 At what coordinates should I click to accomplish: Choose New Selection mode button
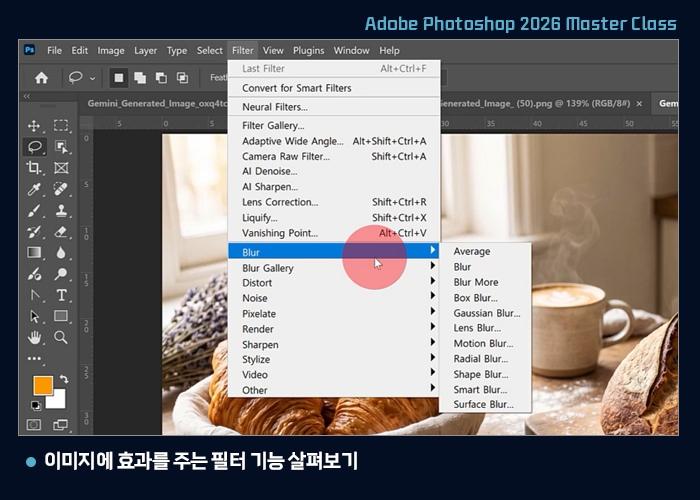click(x=119, y=78)
